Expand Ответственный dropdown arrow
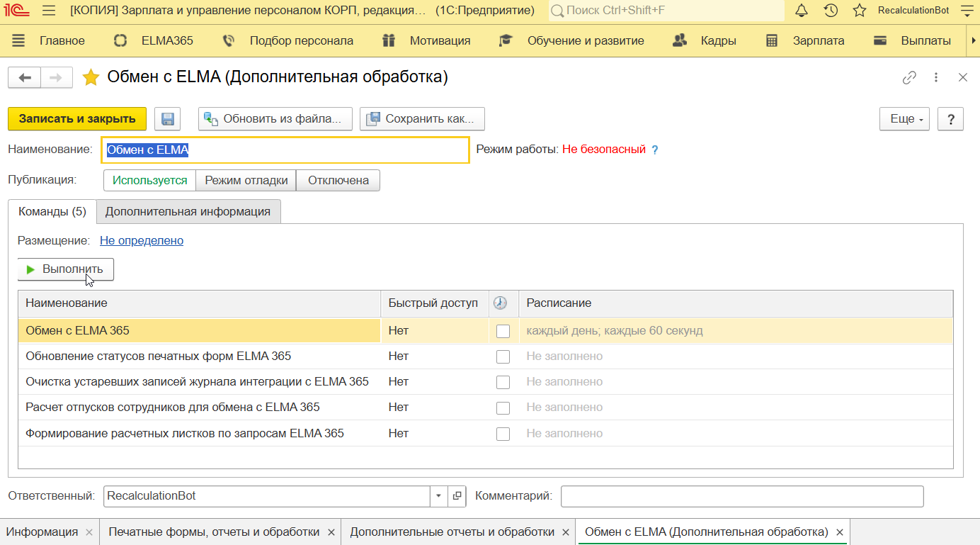This screenshot has height=545, width=980. [x=439, y=496]
